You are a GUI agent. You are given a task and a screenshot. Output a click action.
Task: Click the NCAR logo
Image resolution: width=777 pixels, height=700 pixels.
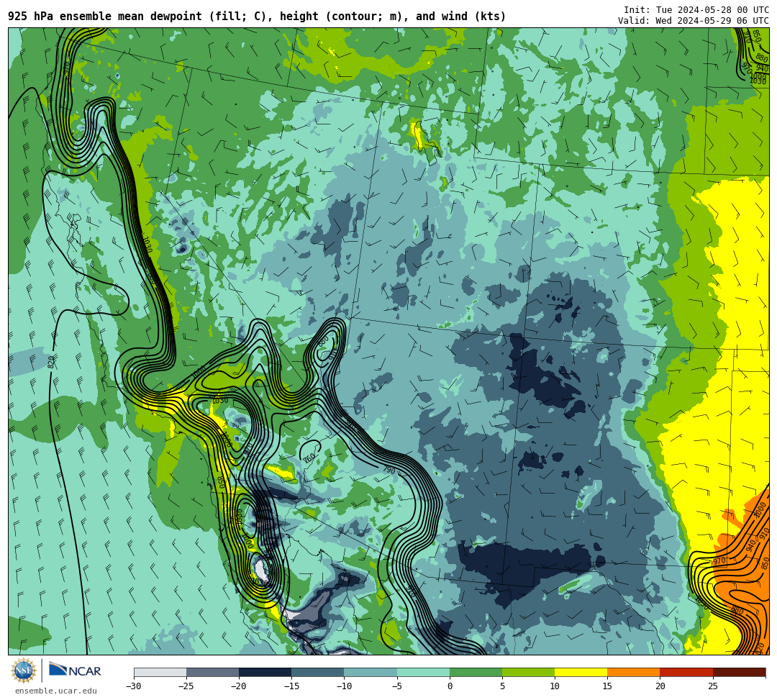76,671
